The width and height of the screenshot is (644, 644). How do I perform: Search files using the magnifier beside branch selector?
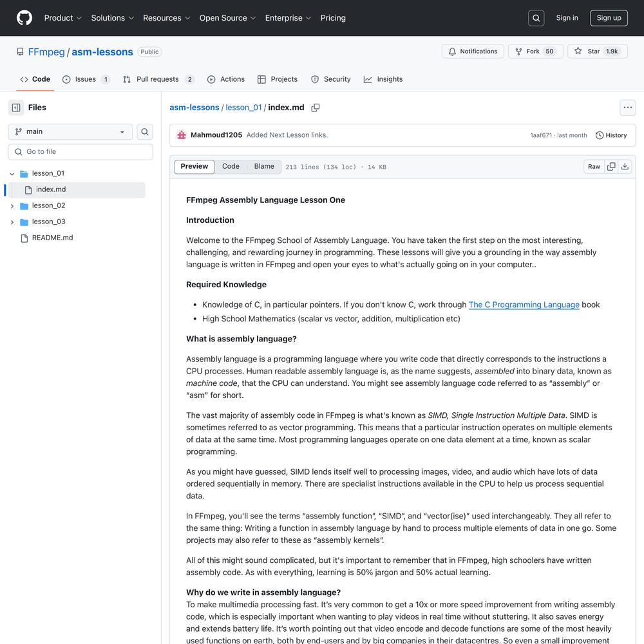[x=144, y=132]
